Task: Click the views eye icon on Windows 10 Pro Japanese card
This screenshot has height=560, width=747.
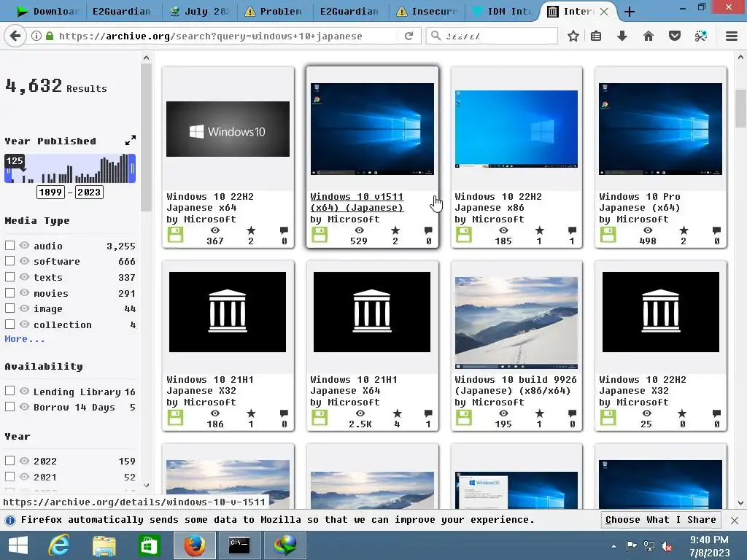Action: point(648,230)
